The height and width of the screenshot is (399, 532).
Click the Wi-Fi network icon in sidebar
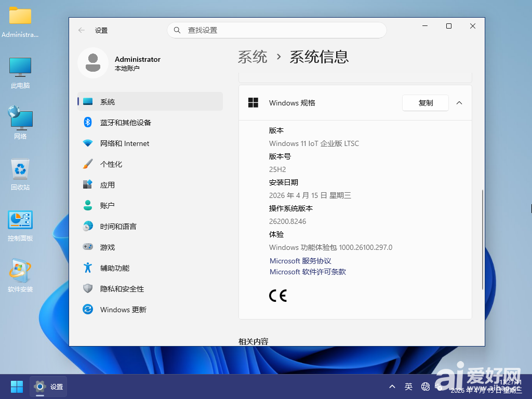click(88, 143)
